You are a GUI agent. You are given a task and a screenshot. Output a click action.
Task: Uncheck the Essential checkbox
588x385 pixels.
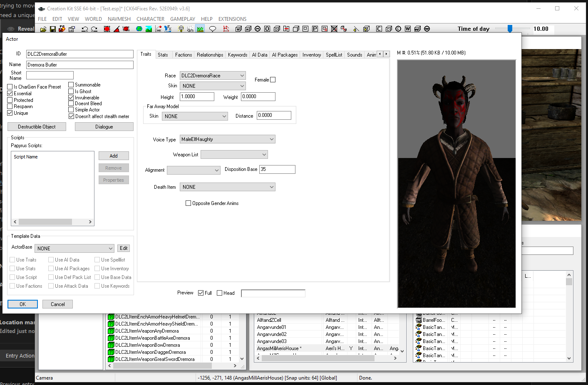click(10, 94)
